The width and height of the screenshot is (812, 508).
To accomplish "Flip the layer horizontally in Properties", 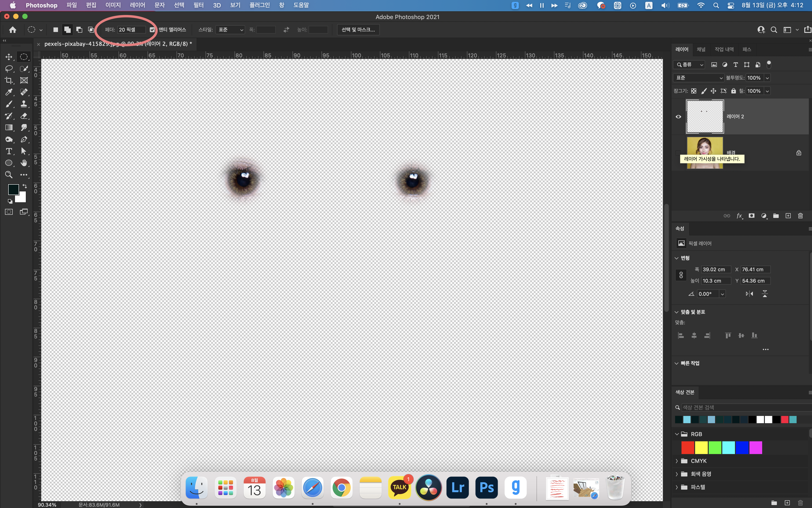I will (749, 294).
